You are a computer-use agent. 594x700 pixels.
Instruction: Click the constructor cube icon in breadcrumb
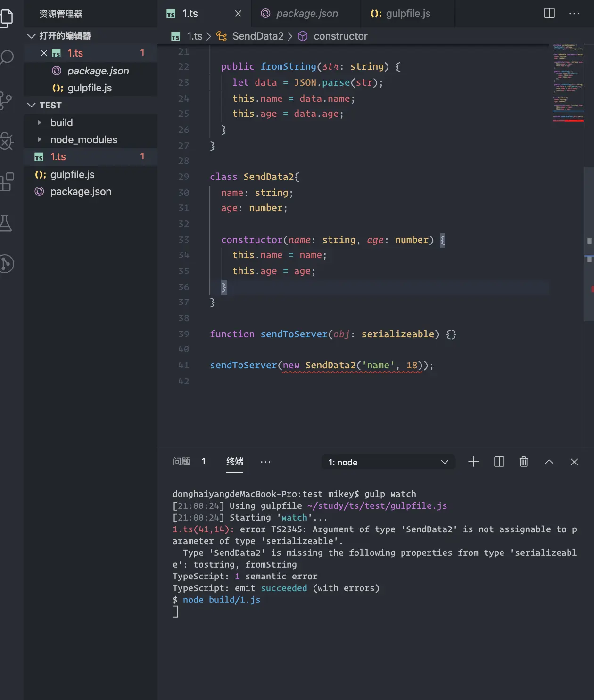[x=303, y=36]
